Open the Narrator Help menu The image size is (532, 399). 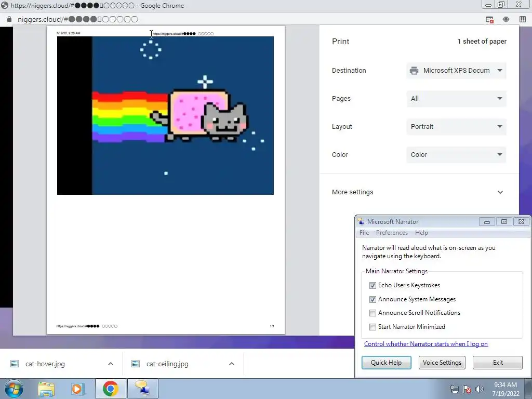pyautogui.click(x=421, y=233)
